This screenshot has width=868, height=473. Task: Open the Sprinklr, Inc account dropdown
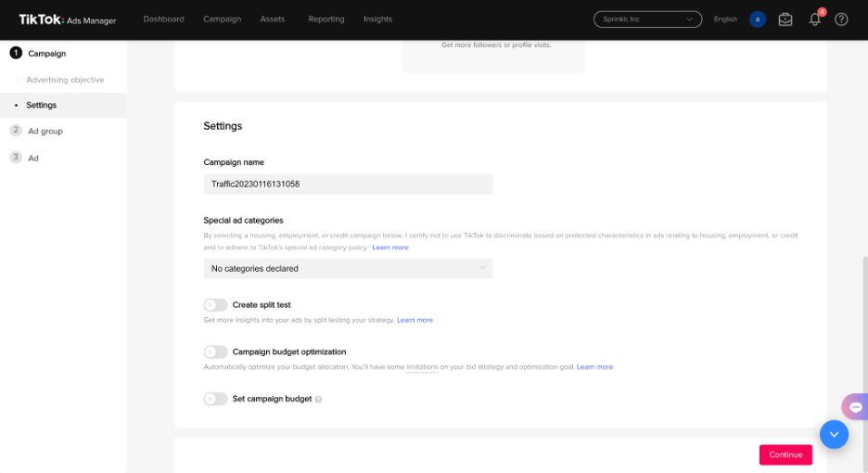click(x=647, y=19)
